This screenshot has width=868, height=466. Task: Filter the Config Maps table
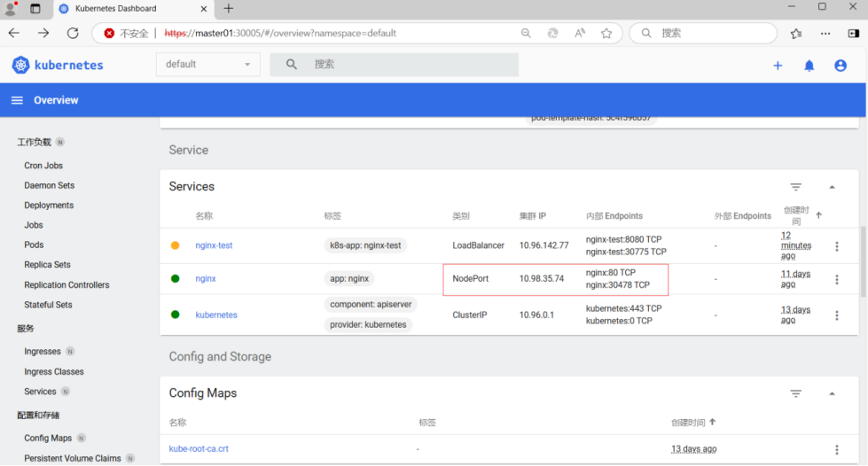795,393
